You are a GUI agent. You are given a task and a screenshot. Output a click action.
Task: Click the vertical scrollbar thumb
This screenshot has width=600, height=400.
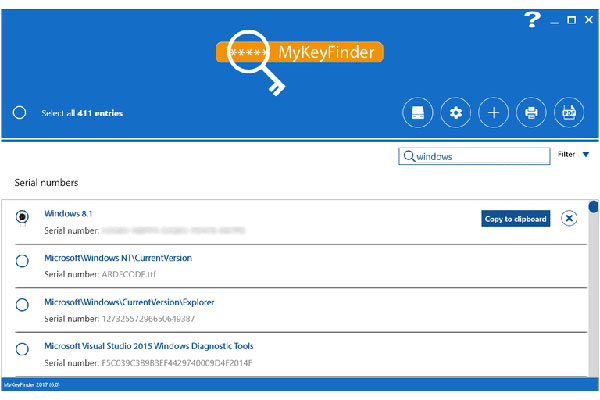(593, 207)
